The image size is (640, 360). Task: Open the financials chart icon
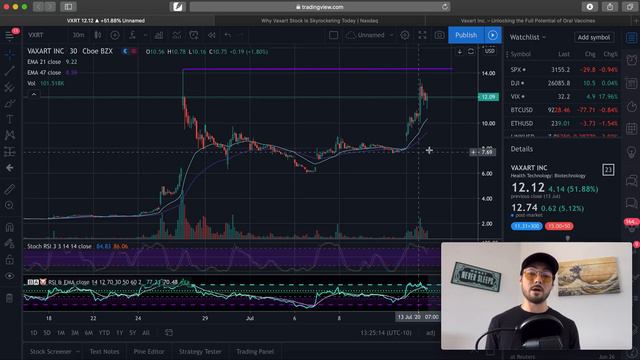[x=159, y=36]
